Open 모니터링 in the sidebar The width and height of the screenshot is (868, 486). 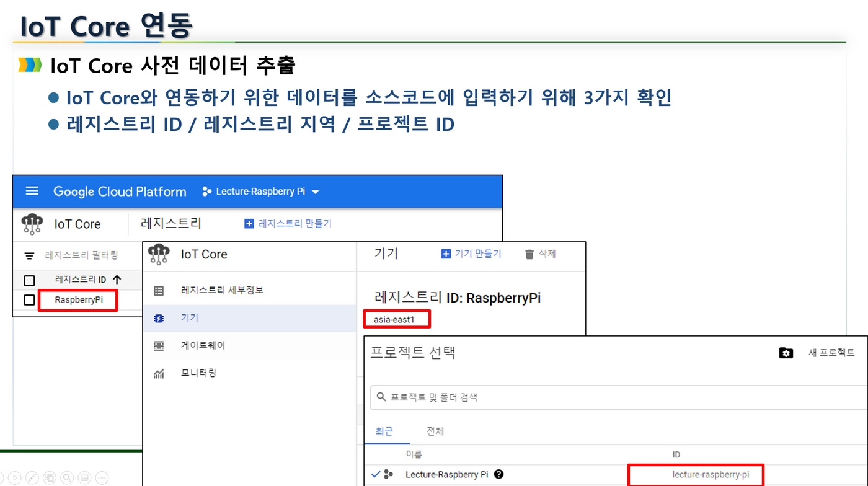point(249,373)
